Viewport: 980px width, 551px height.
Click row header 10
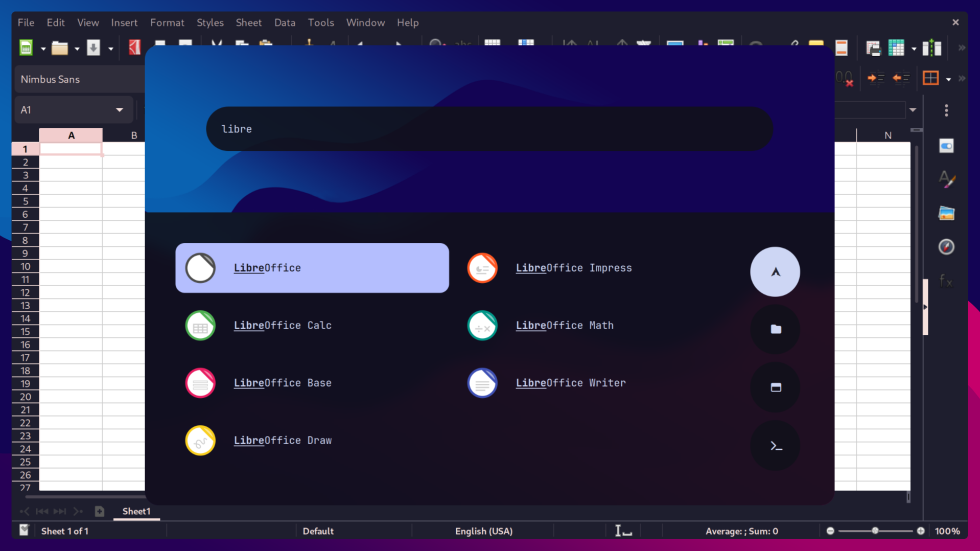coord(25,266)
